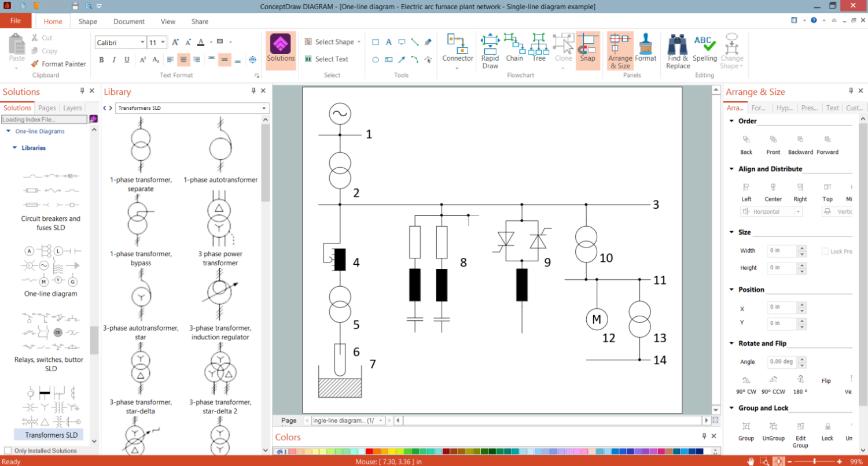Run the Spelling checker
Image resolution: width=868 pixels, height=466 pixels.
705,51
